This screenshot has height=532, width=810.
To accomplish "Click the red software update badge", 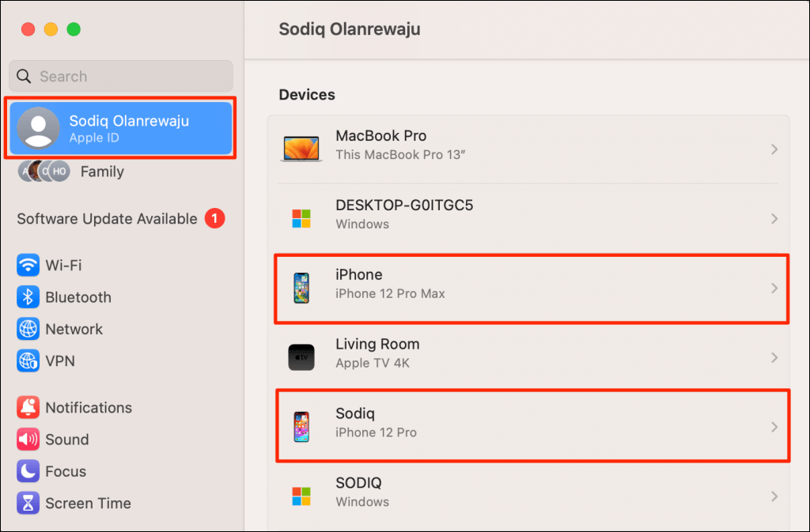I will click(x=214, y=218).
